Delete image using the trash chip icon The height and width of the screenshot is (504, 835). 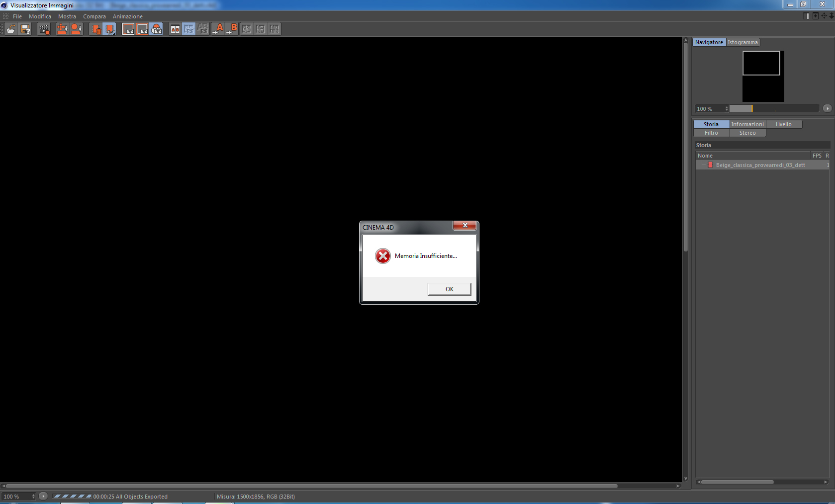coord(95,29)
